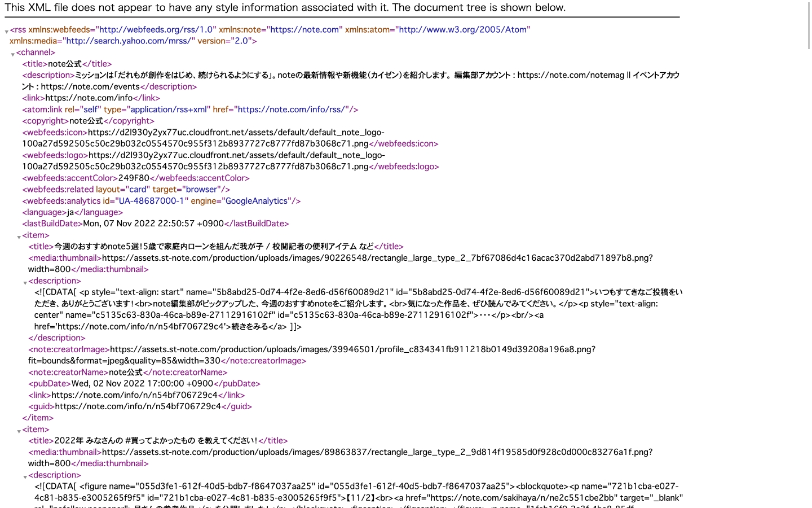The height and width of the screenshot is (508, 812).
Task: Click the second item's title about 買ってよかったもの
Action: pos(156,440)
